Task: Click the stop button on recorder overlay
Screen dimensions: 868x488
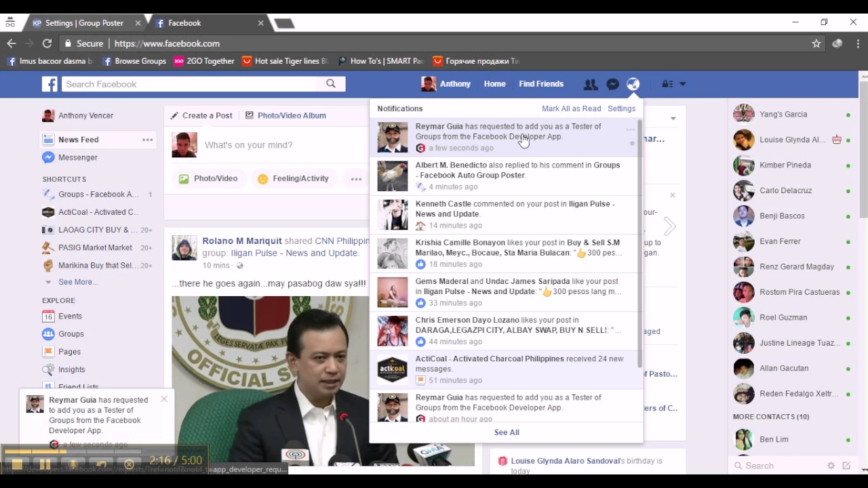Action: tap(17, 465)
